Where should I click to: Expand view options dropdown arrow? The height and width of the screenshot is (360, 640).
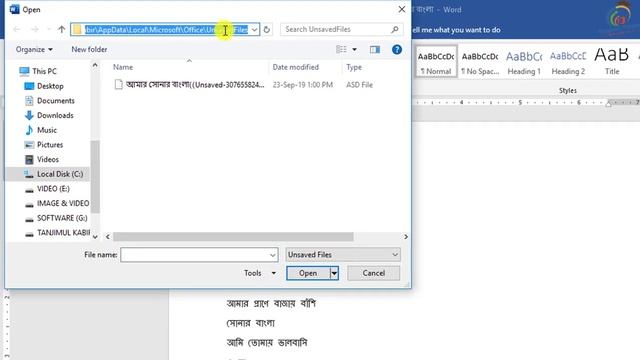pyautogui.click(x=354, y=49)
